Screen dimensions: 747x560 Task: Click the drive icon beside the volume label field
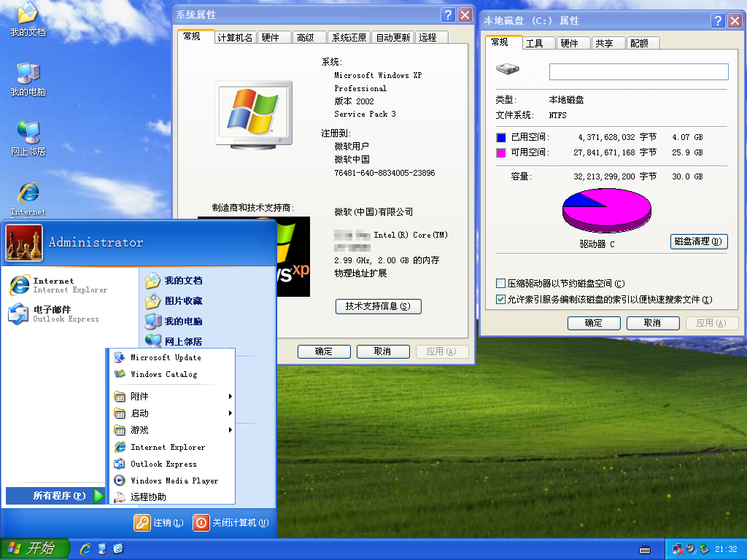click(x=508, y=69)
